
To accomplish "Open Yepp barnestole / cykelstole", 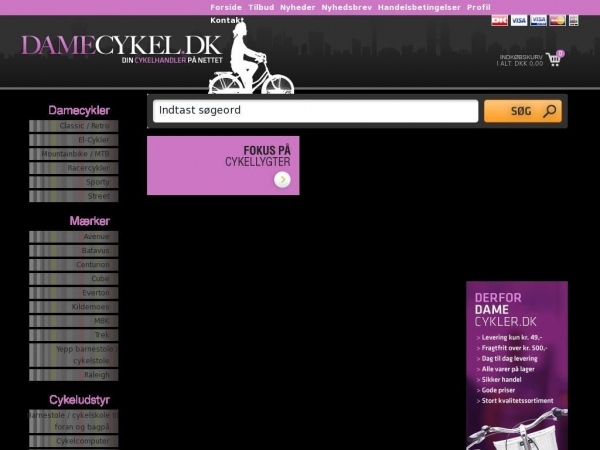I will 73,355.
